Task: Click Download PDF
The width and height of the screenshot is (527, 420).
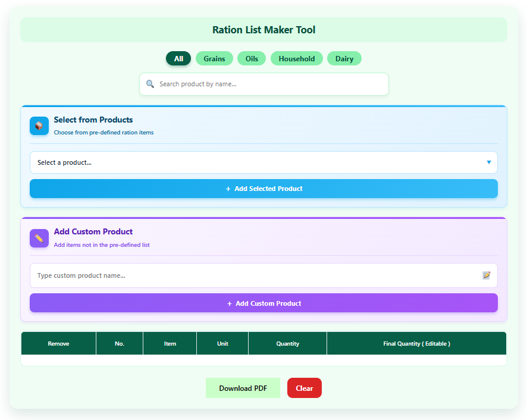Action: coord(243,387)
